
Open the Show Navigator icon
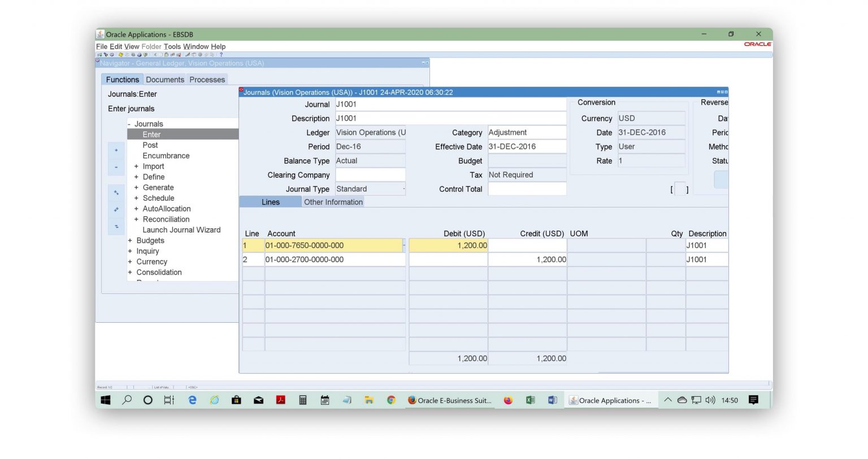[x=112, y=55]
